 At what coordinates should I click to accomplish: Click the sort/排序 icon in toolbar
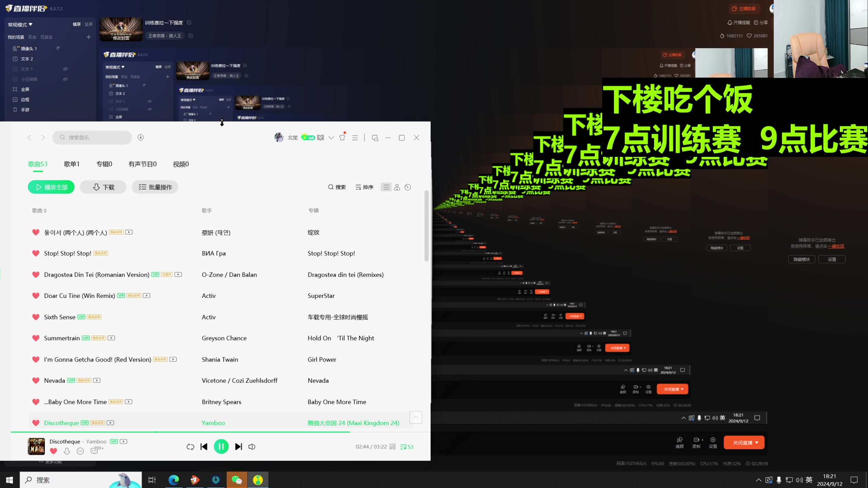click(364, 187)
